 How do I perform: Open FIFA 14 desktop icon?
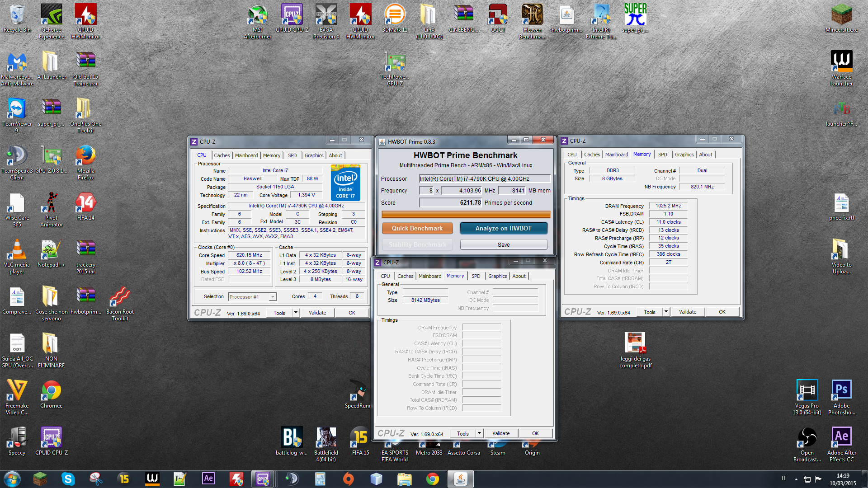point(85,206)
